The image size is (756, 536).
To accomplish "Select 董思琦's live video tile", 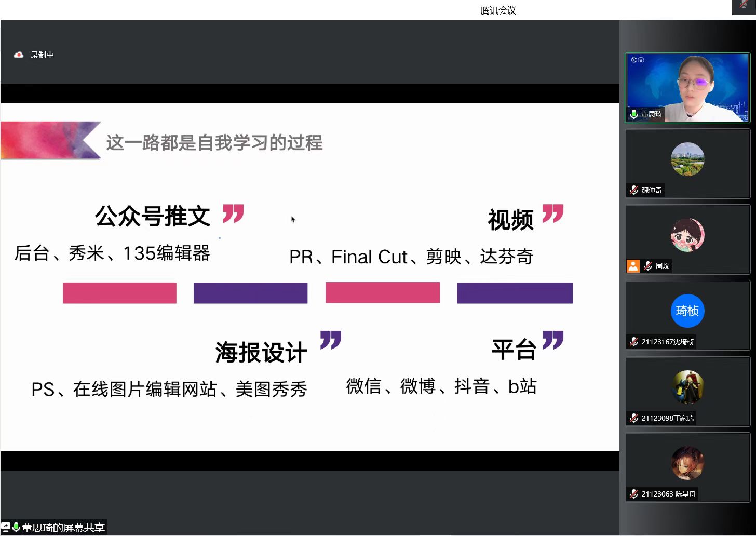I will click(687, 87).
